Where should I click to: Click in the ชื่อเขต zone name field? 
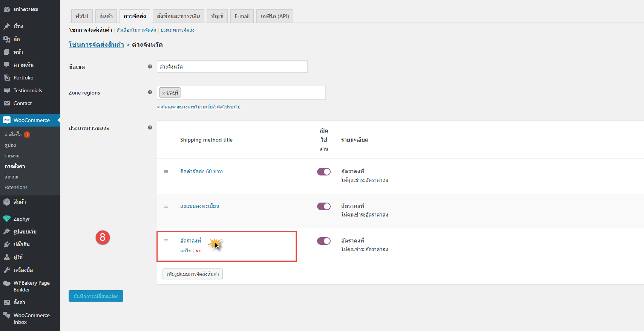[x=232, y=67]
